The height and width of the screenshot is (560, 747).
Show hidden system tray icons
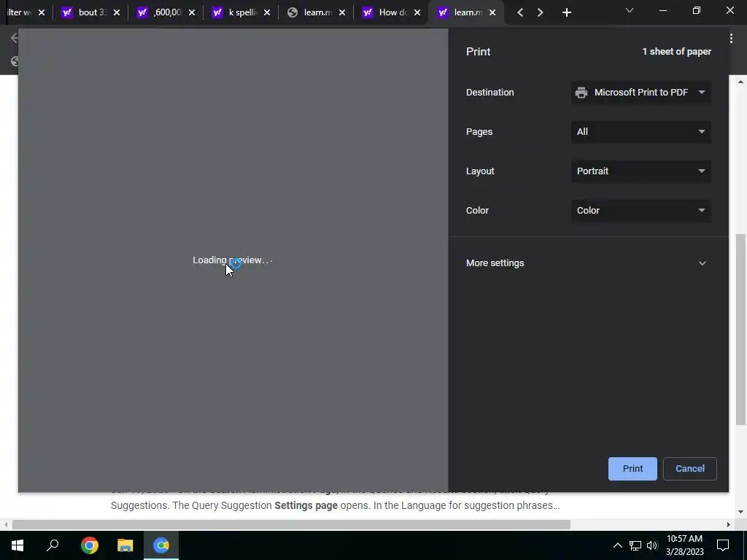point(617,545)
